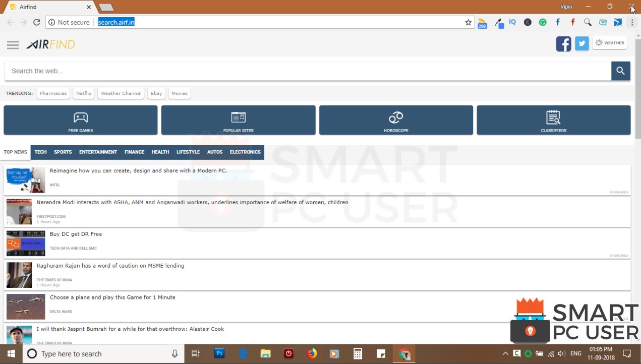Open Calculator from the taskbar

click(358, 353)
